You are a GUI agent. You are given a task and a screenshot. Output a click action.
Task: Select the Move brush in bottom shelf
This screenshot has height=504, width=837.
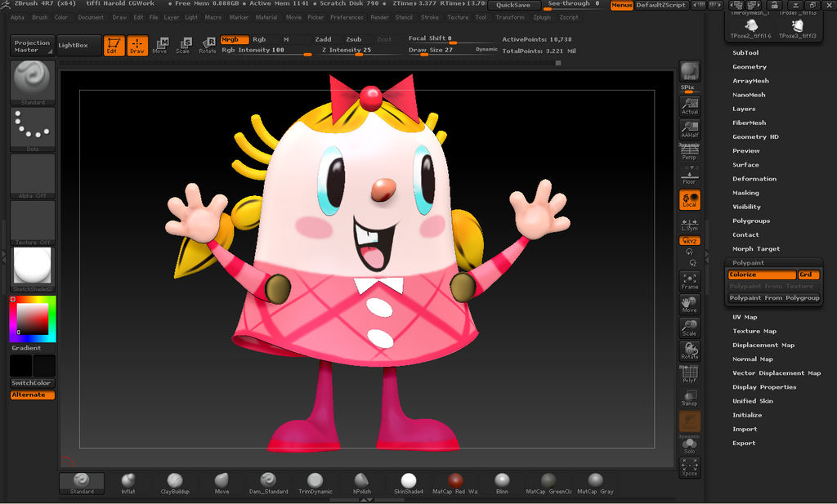222,484
